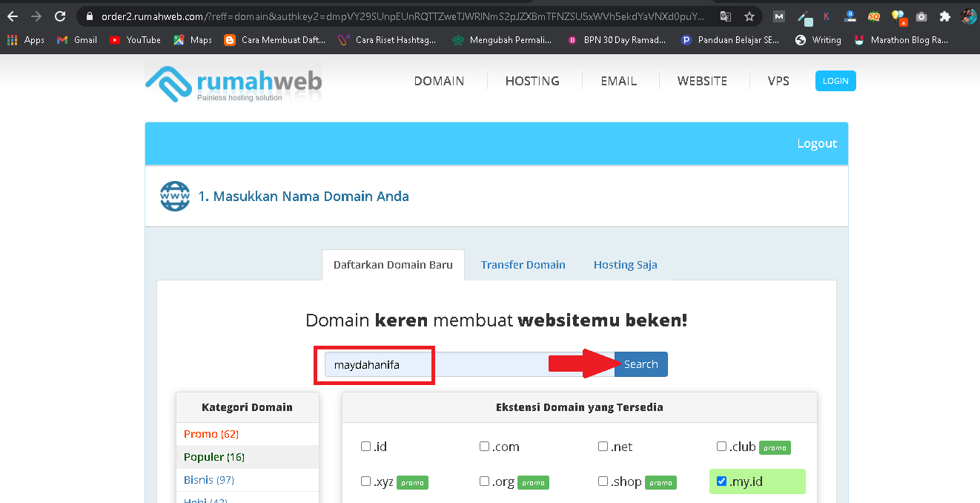Image resolution: width=980 pixels, height=503 pixels.
Task: Click '1. Masukkan Nama Domain Anda' heading
Action: tap(304, 197)
